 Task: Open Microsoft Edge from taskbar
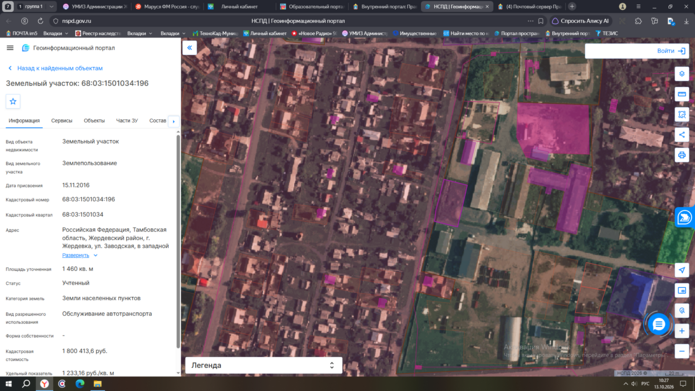(x=80, y=384)
